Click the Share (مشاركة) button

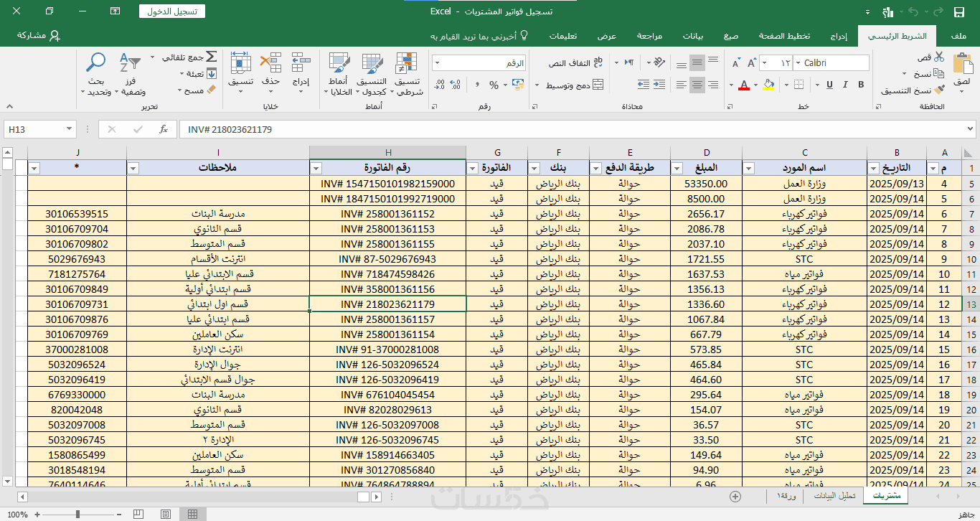(38, 35)
